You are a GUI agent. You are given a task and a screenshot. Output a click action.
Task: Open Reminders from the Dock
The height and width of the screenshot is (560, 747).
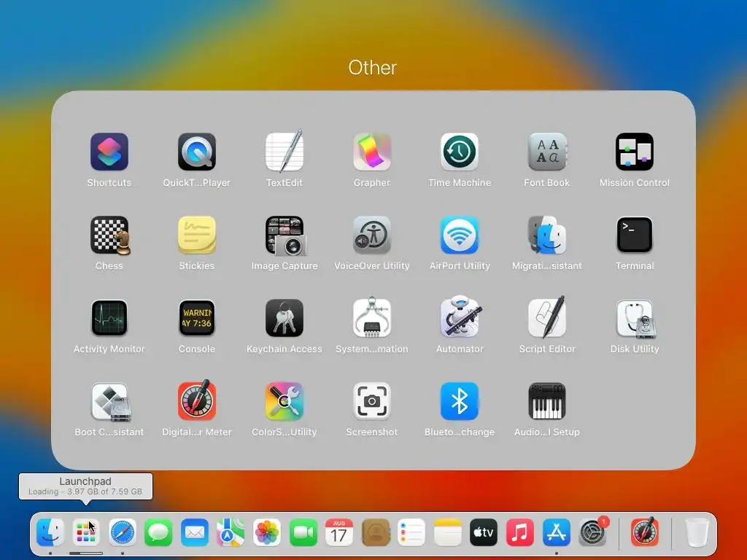point(411,532)
